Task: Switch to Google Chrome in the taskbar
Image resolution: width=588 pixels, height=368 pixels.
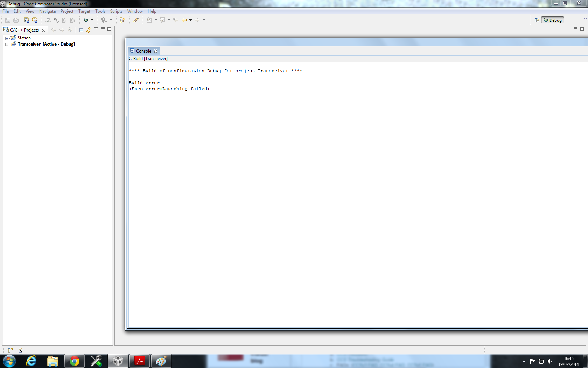Action: (75, 361)
